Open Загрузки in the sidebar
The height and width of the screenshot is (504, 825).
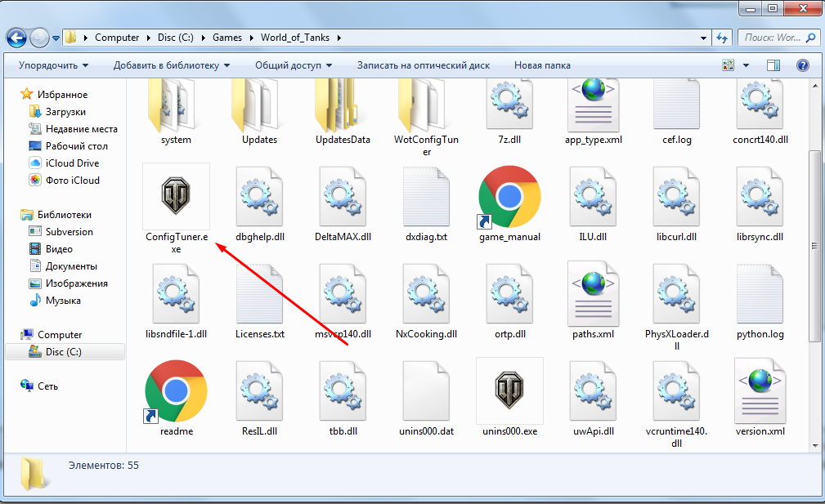point(57,112)
